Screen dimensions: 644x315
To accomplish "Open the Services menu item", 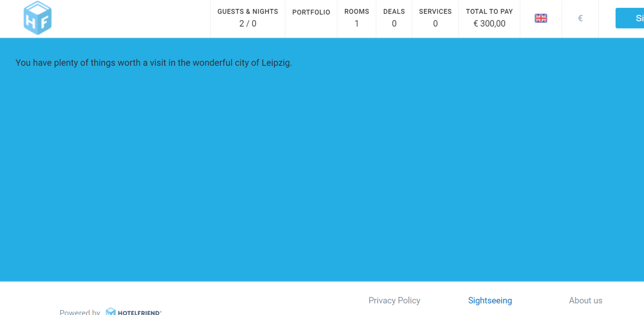I will point(435,18).
